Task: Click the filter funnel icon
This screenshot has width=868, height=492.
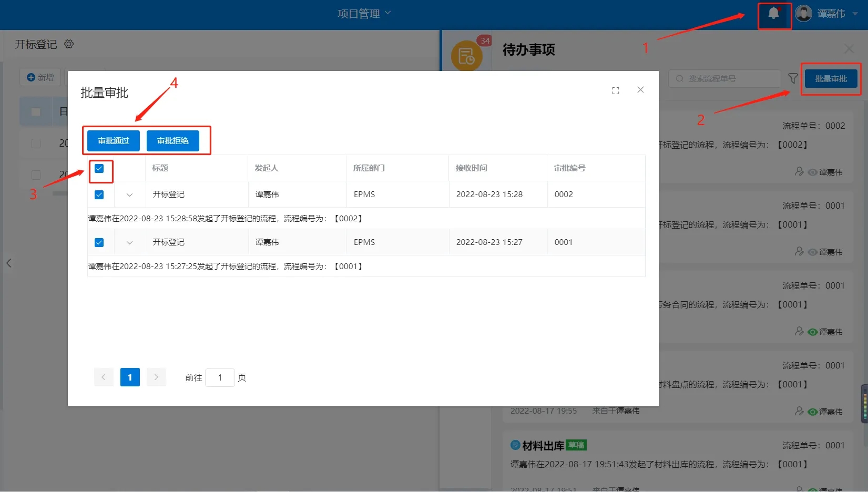Action: pos(793,78)
